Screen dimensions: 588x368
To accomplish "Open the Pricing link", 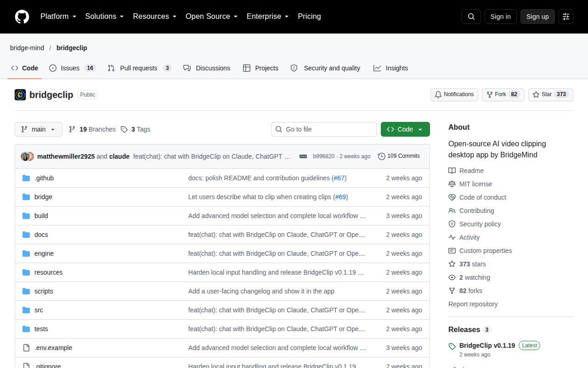I will 309,17.
